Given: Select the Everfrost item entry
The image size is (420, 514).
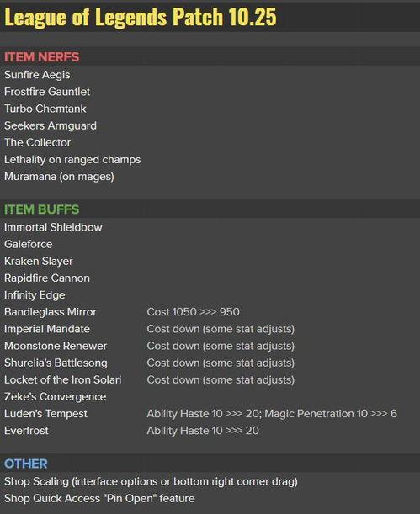Looking at the screenshot, I should pos(26,431).
